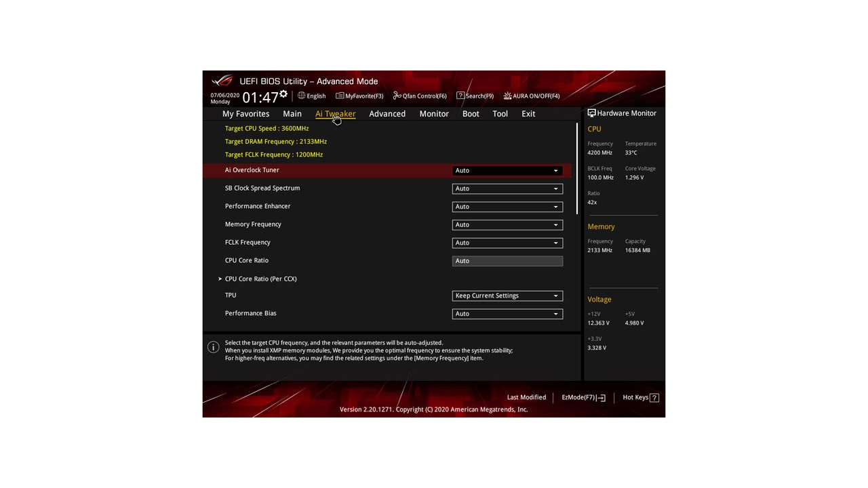This screenshot has height=488, width=868.
Task: Switch to EzMode(F7)
Action: 583,397
